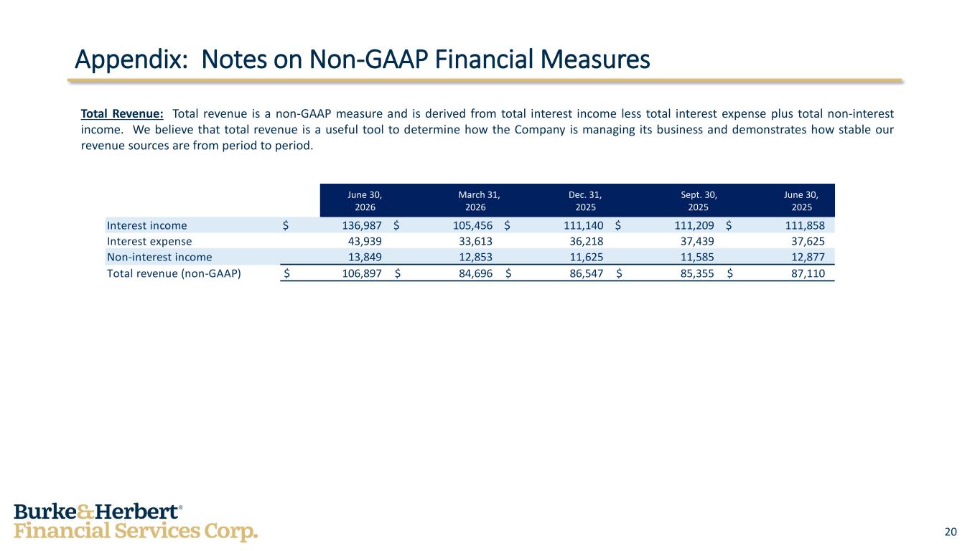
Task: Select the June 30, 2026 column header
Action: 365,200
